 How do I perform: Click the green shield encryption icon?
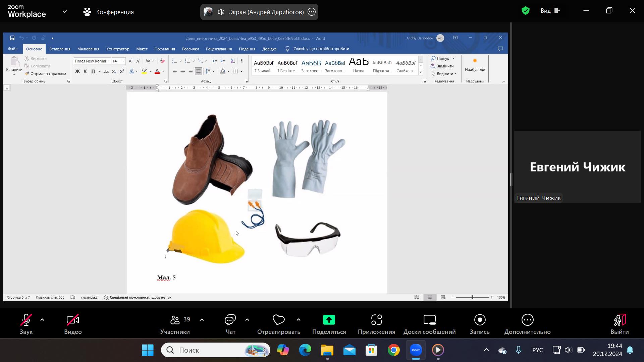click(525, 11)
